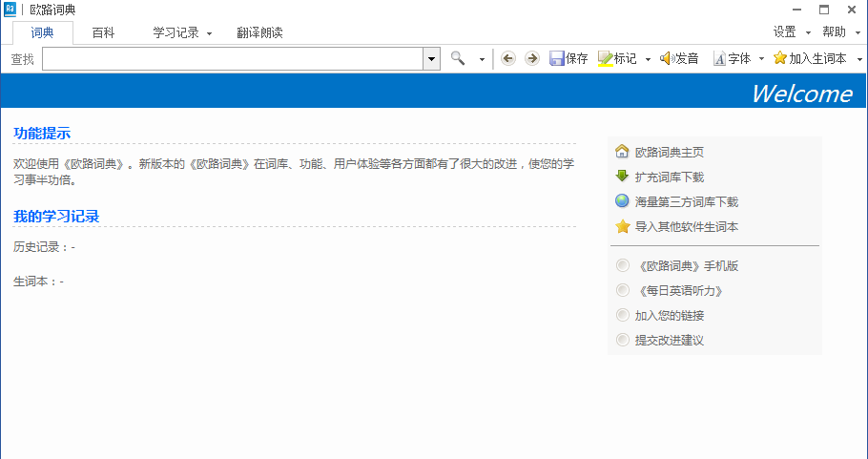
Task: Add word via 加入生词本 star icon
Action: (x=780, y=57)
